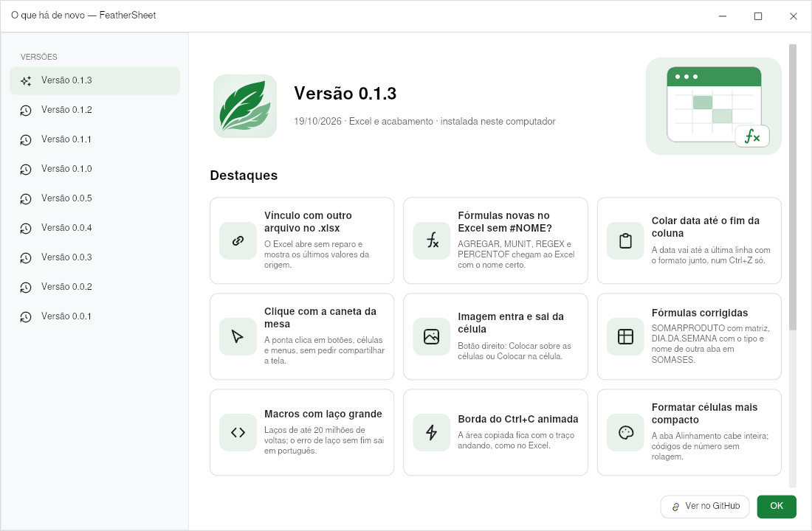
Task: Click the A ponta clica em botões description
Action: click(x=324, y=350)
